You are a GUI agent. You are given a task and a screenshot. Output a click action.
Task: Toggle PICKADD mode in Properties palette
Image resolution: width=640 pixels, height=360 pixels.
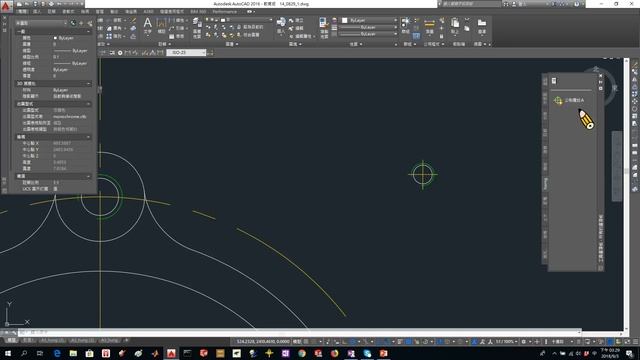(73, 23)
